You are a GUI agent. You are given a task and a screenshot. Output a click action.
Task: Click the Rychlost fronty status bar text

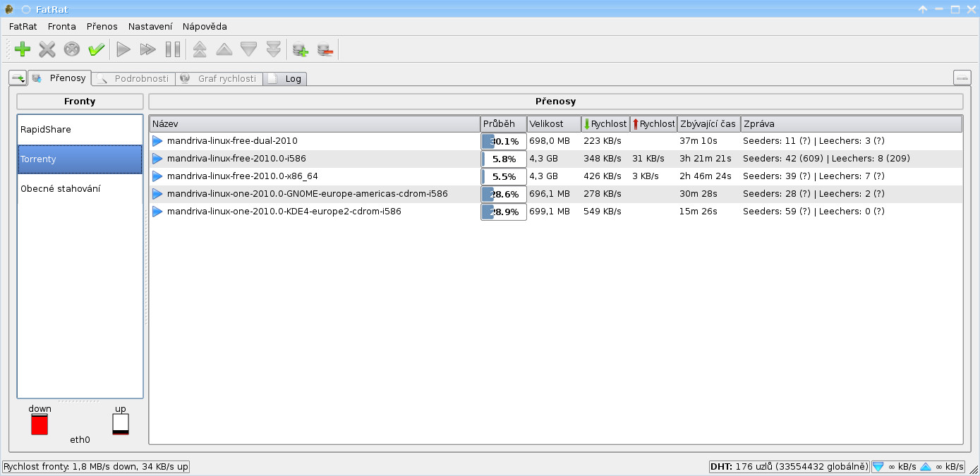click(96, 467)
